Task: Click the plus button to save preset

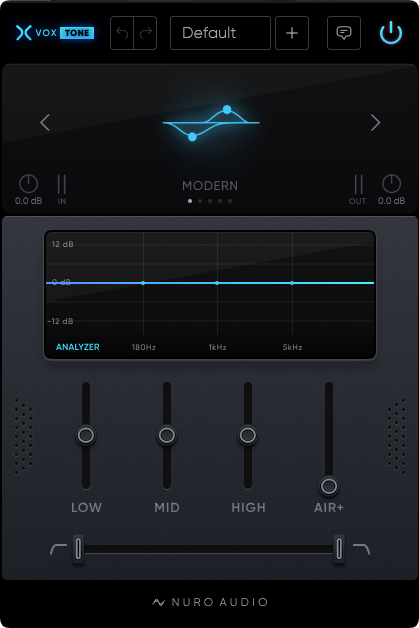Action: click(292, 33)
